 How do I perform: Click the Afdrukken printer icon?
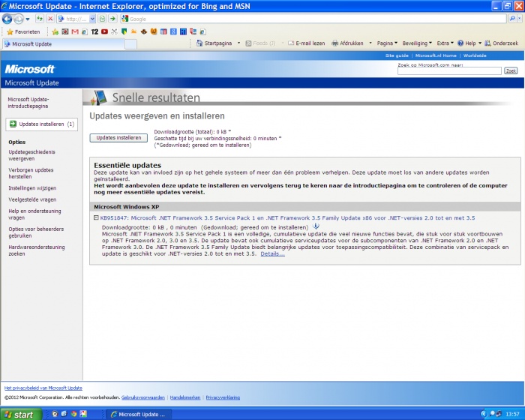(334, 43)
